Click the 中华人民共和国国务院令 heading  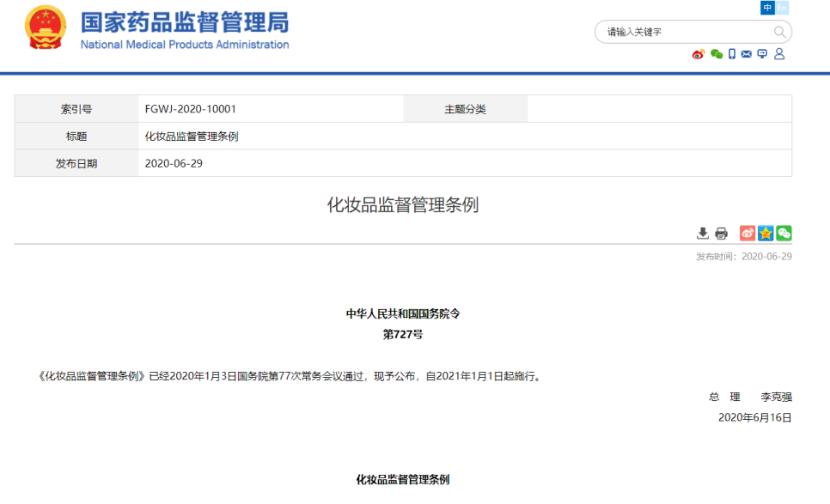click(403, 313)
